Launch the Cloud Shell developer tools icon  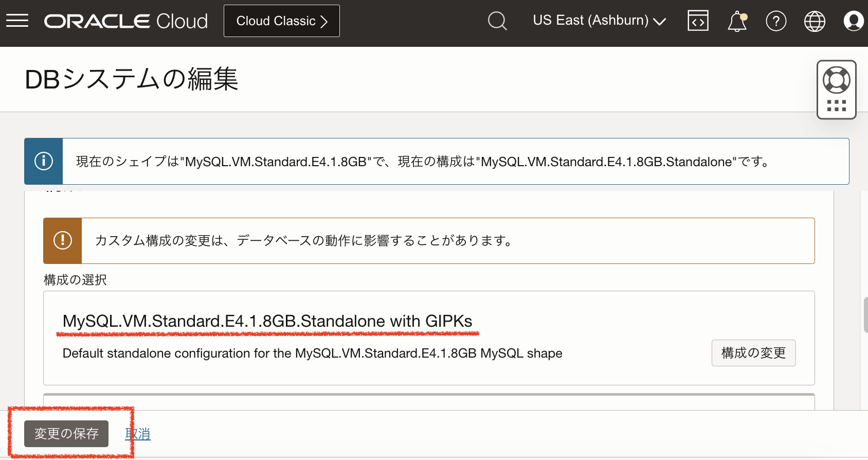pos(698,21)
